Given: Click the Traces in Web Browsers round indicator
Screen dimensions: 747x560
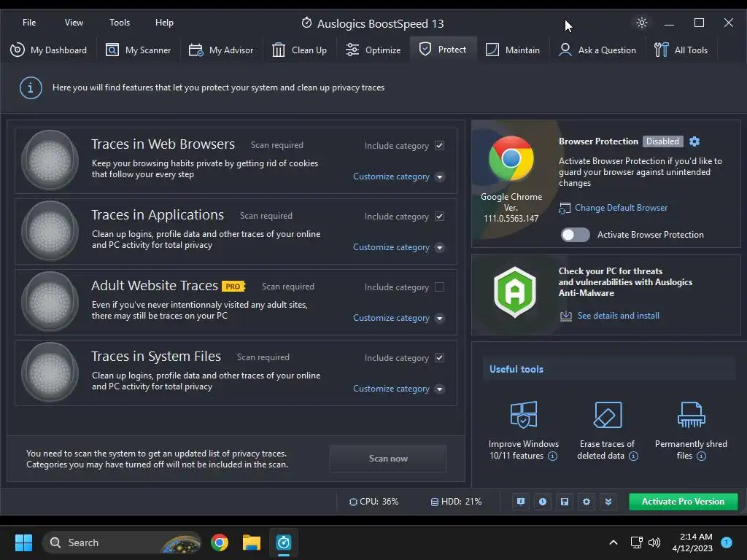Looking at the screenshot, I should point(50,160).
